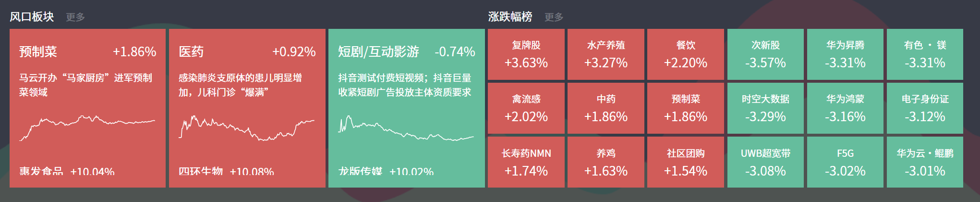The height and width of the screenshot is (202, 980).
Task: Click the 马云开办“马家厨房” news headline
Action: [x=85, y=85]
